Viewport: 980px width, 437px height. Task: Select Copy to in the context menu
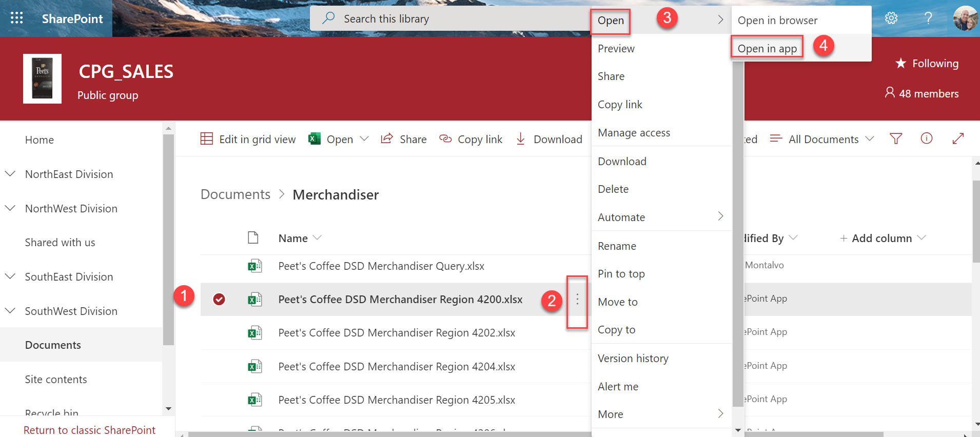pos(661,329)
